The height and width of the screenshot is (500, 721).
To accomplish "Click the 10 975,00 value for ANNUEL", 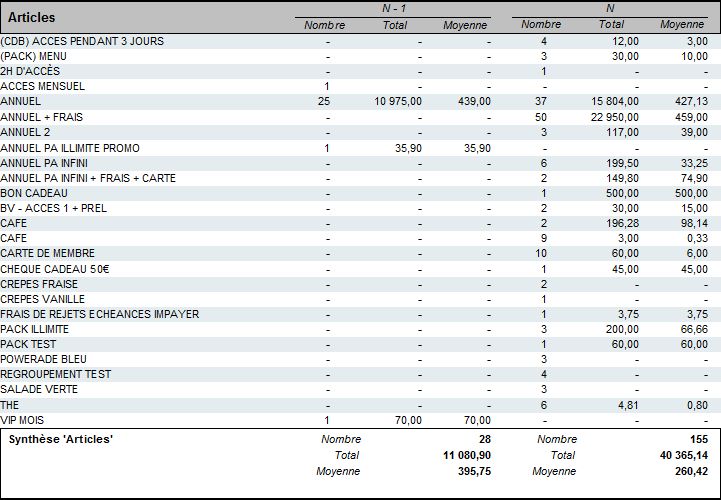I will [397, 102].
